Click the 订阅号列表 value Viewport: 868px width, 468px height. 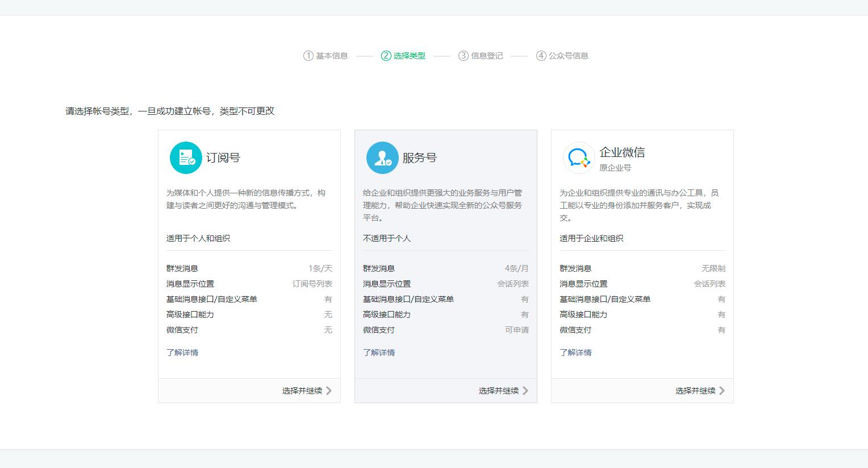tap(312, 284)
